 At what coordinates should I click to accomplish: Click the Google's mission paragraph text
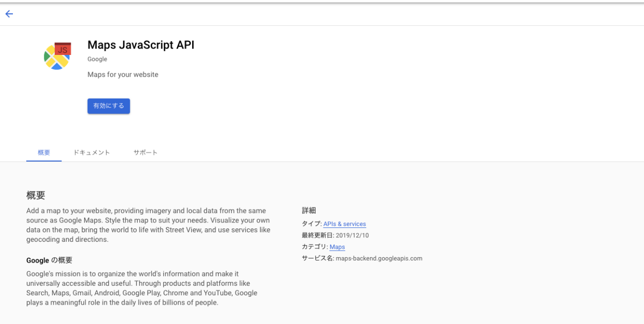tap(142, 288)
